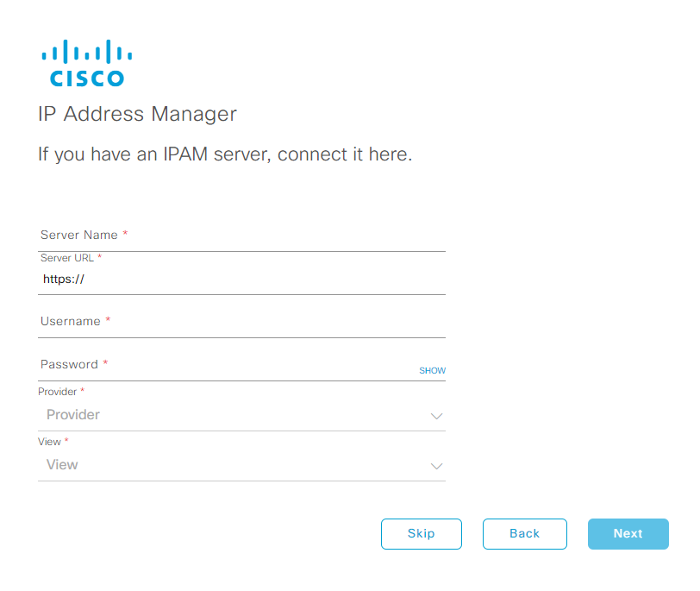The image size is (700, 591).
Task: Continue with the Next button
Action: pos(628,534)
